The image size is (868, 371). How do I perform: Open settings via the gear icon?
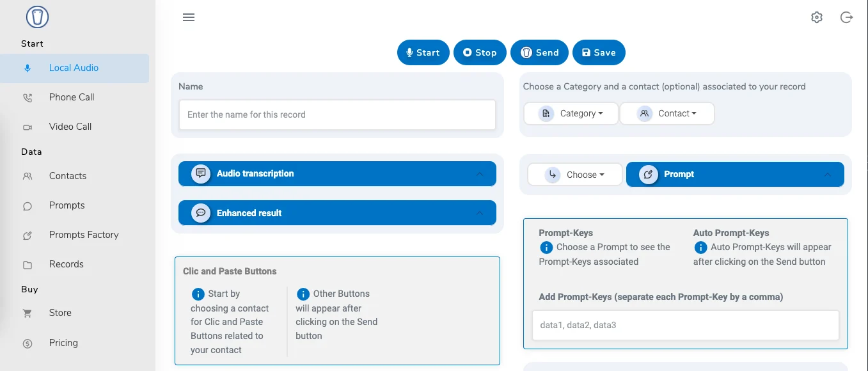tap(816, 17)
